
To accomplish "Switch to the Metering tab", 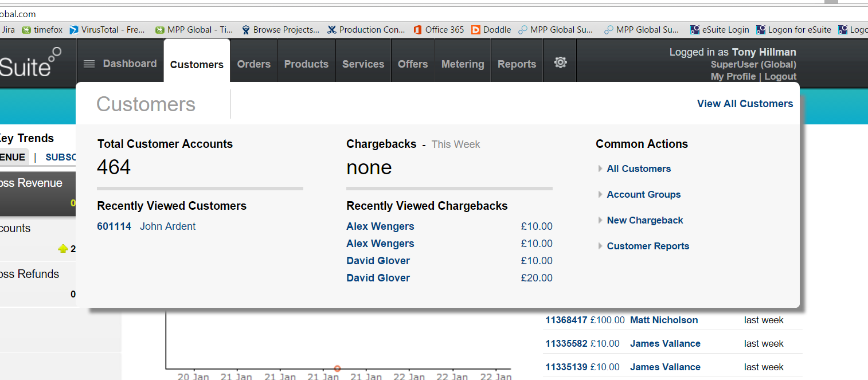I will pos(462,64).
